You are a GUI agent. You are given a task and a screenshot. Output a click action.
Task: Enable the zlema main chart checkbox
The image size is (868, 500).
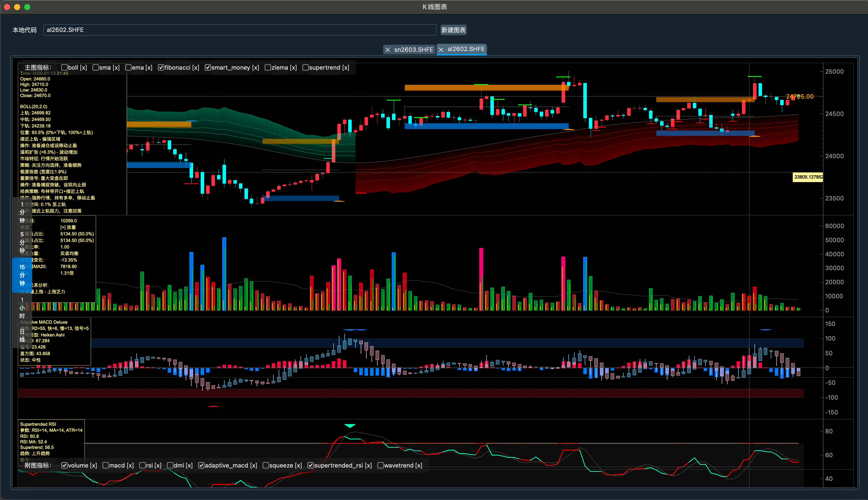(268, 68)
